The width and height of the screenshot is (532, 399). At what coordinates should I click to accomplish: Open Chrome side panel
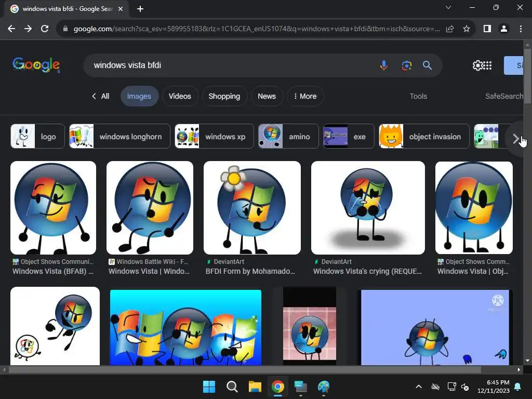[487, 29]
